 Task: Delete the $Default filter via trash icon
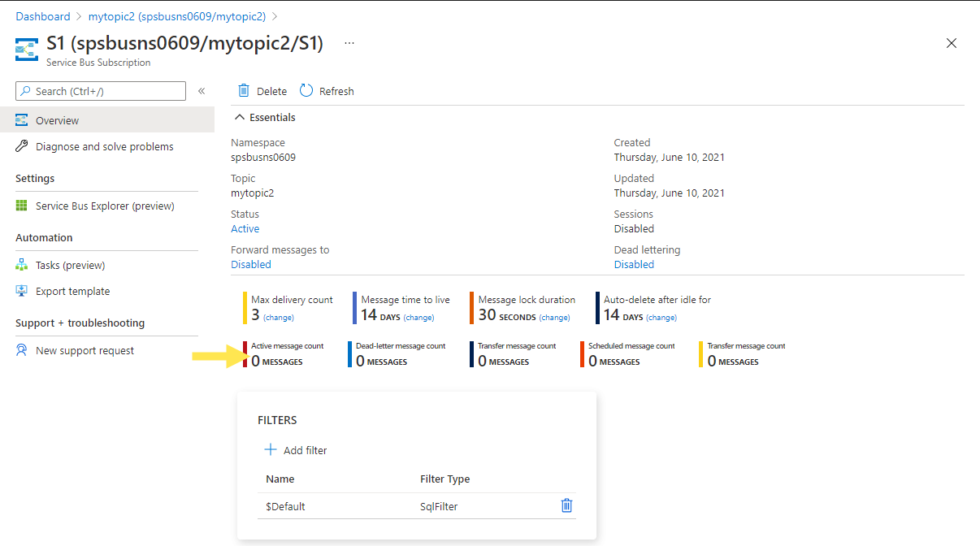pos(567,505)
